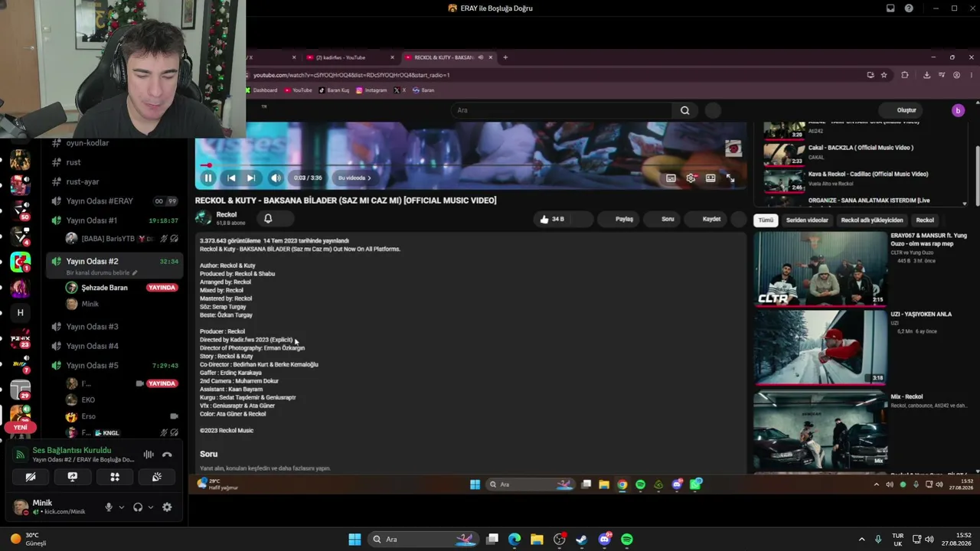The image size is (980, 551).
Task: Open the "Bu videoda" chapter chip
Action: [x=354, y=178]
